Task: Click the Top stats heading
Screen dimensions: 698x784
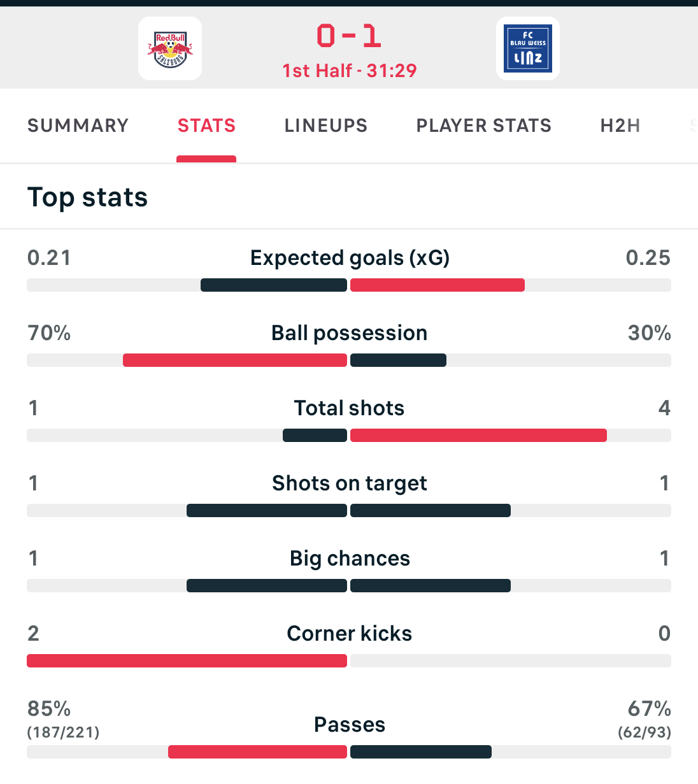Action: [x=88, y=197]
